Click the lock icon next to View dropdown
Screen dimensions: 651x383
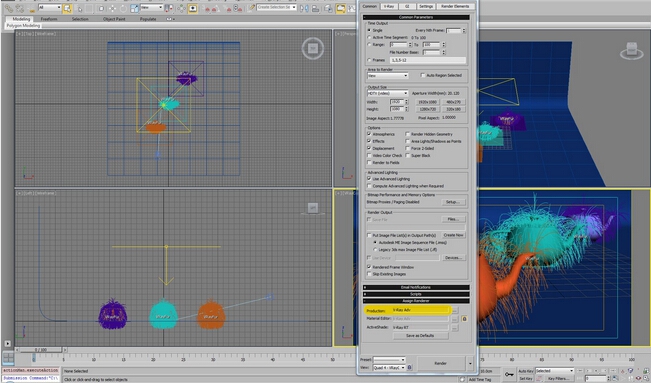[409, 367]
